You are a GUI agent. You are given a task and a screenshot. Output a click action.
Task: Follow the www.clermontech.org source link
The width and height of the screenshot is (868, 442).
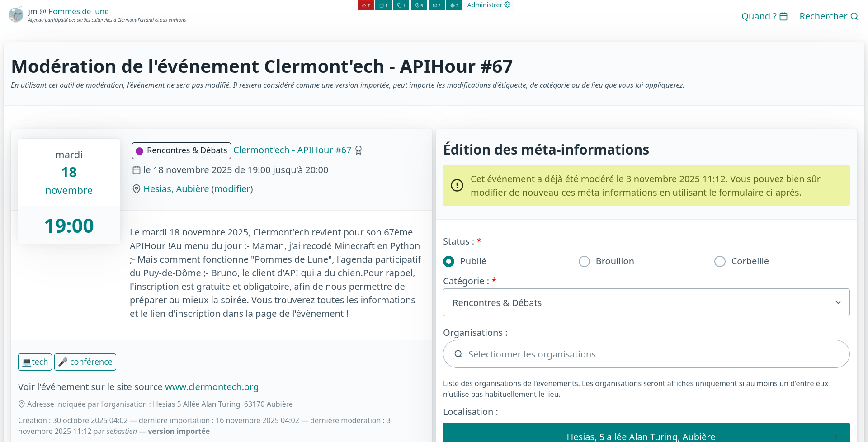(x=212, y=387)
